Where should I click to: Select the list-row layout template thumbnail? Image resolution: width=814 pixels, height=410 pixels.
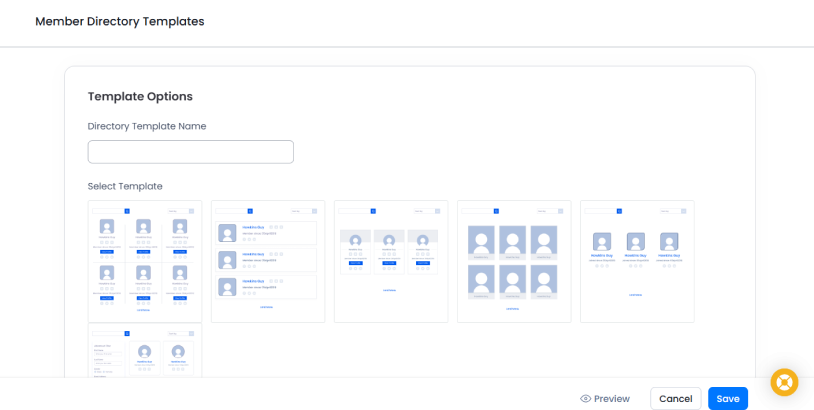268,261
